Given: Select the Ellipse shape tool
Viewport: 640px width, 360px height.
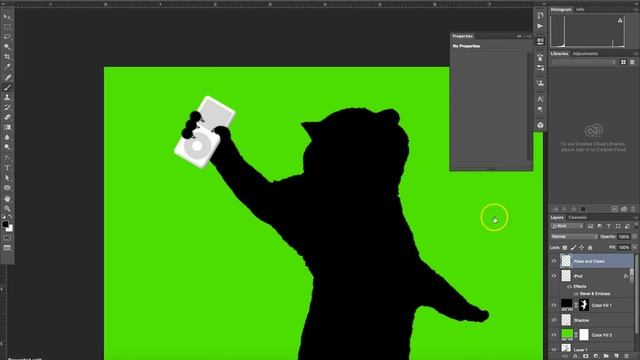Looking at the screenshot, I should pyautogui.click(x=7, y=188).
